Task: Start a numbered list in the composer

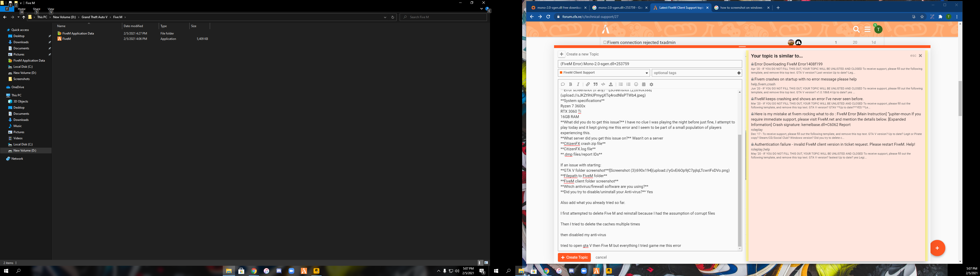Action: click(629, 84)
